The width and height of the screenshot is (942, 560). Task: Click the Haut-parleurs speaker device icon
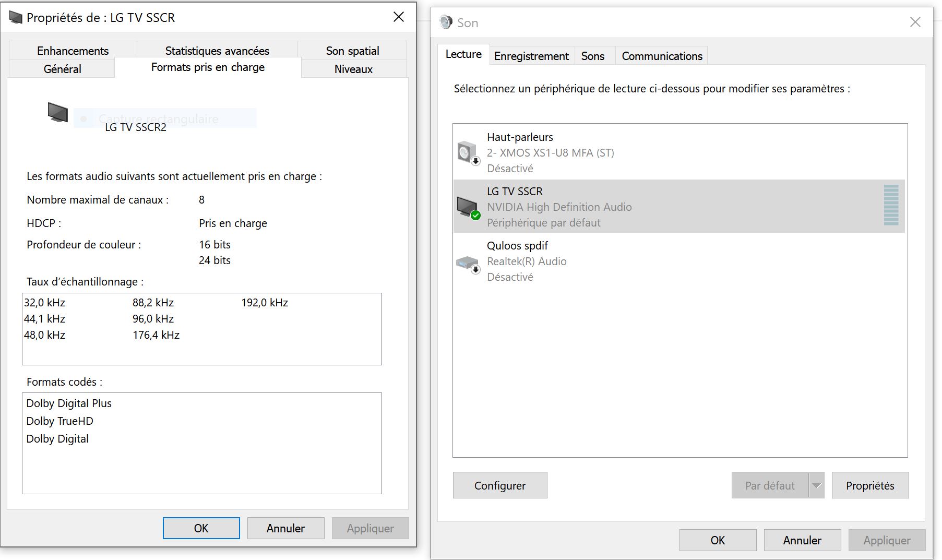[x=468, y=153]
